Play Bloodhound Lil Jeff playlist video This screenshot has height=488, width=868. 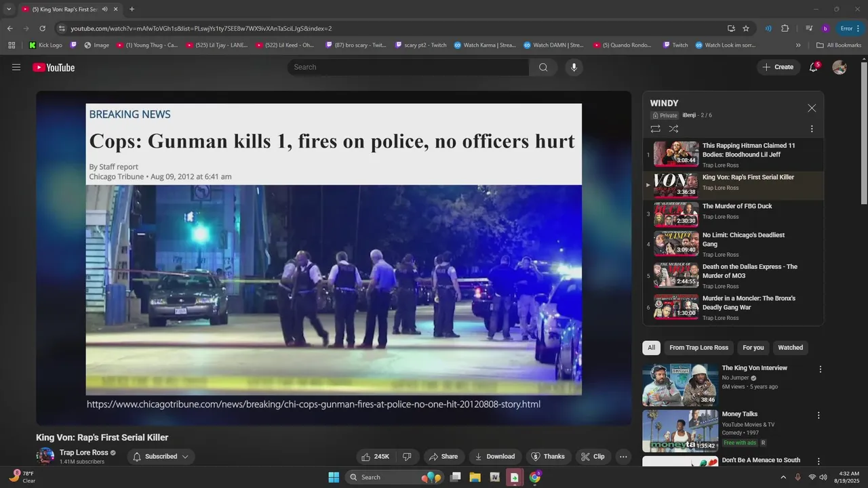coord(733,155)
